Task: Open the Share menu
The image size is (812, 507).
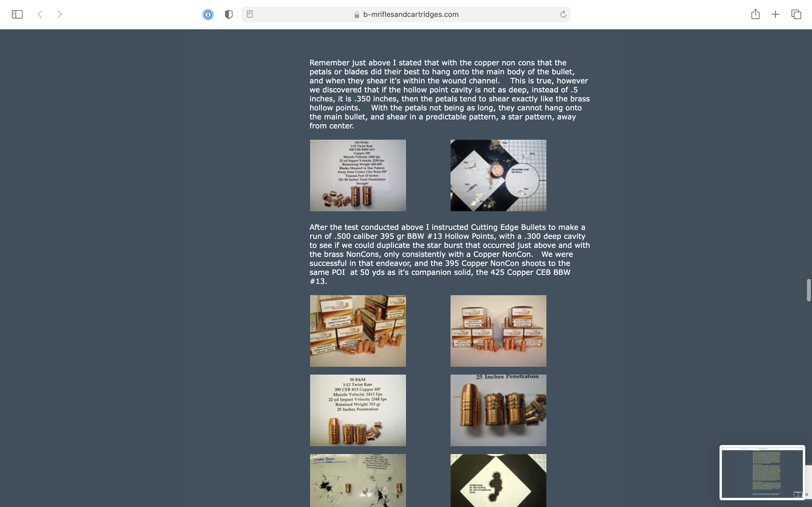Action: (755, 14)
